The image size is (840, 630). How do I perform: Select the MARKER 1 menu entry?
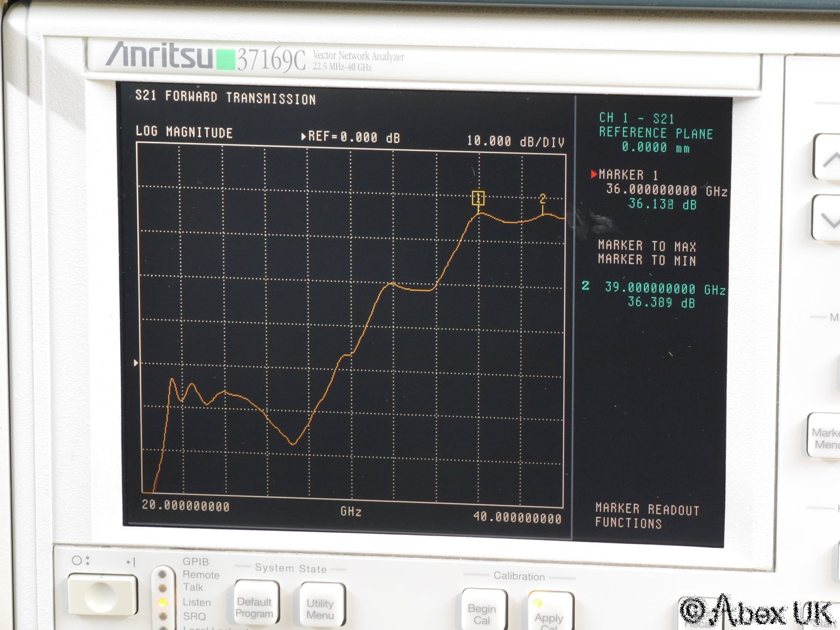(627, 175)
